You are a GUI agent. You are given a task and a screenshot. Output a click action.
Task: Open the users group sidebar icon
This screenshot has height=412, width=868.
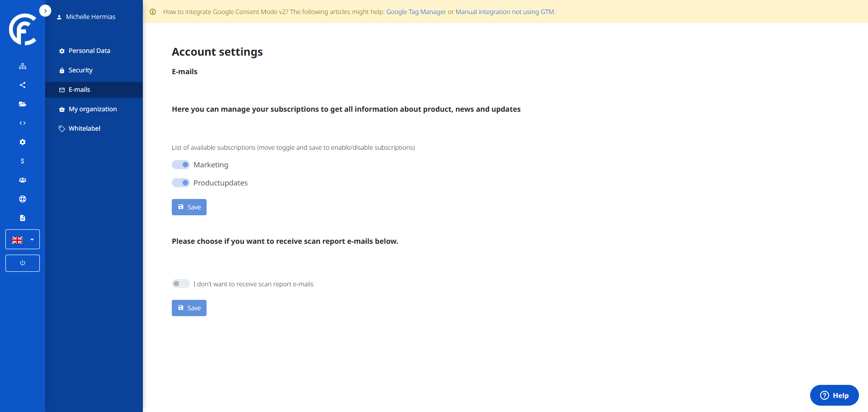(23, 180)
